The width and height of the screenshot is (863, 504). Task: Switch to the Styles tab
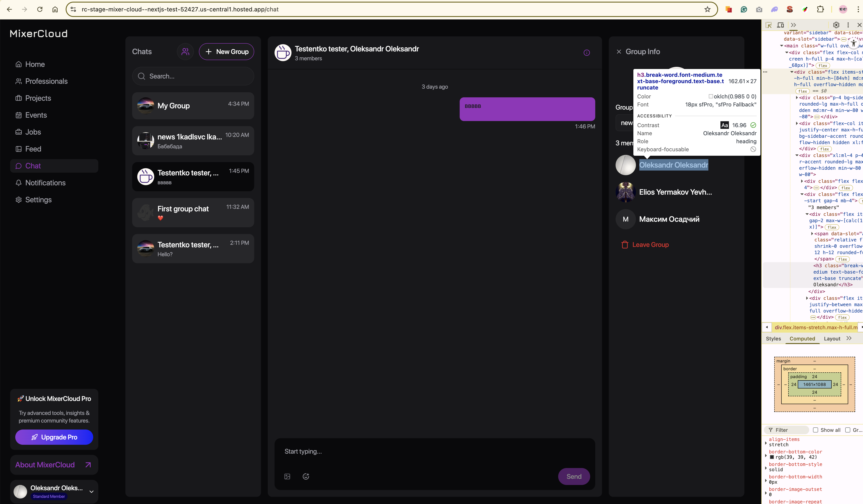[x=773, y=338]
